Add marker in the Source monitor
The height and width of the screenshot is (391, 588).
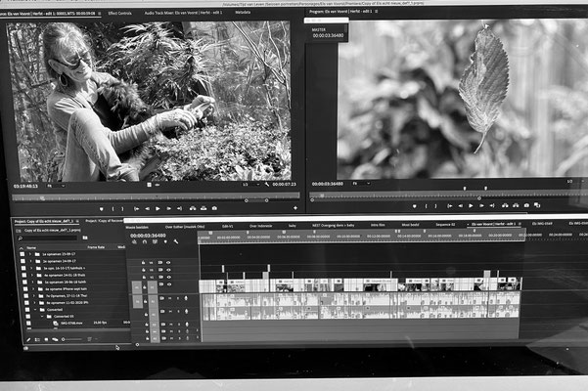point(101,208)
